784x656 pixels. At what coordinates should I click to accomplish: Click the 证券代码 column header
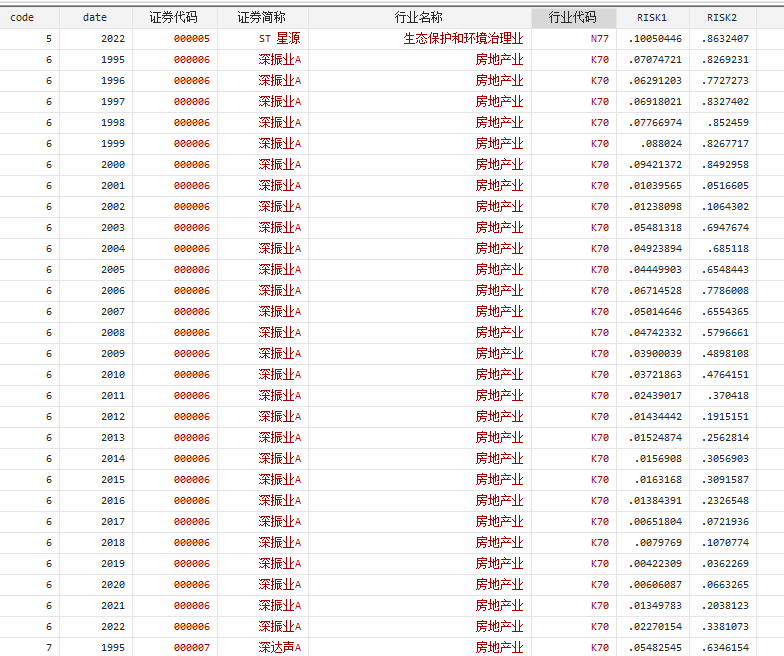173,17
